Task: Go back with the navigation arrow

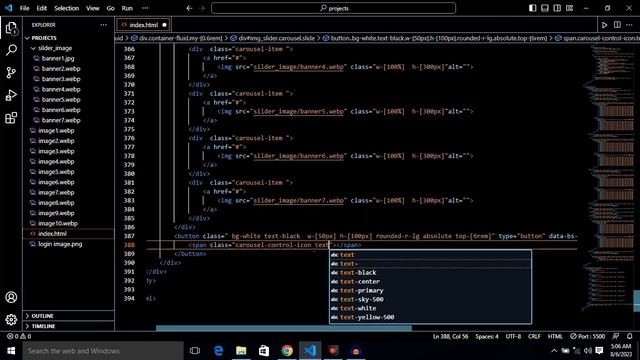Action: tap(189, 8)
